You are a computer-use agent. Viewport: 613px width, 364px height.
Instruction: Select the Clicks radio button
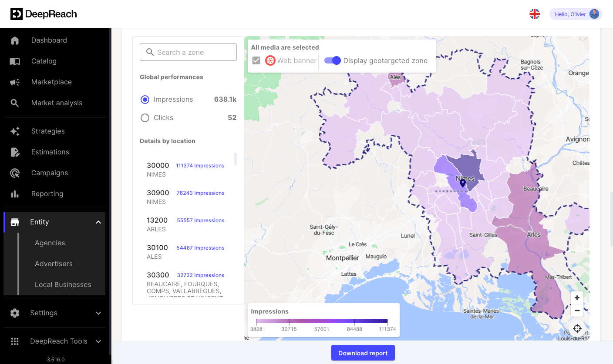[145, 117]
